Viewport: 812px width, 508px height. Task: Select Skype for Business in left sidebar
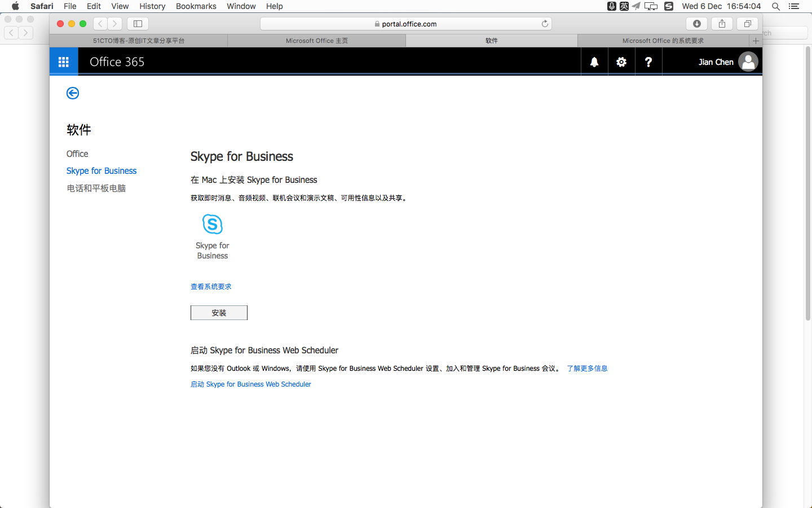tap(101, 171)
